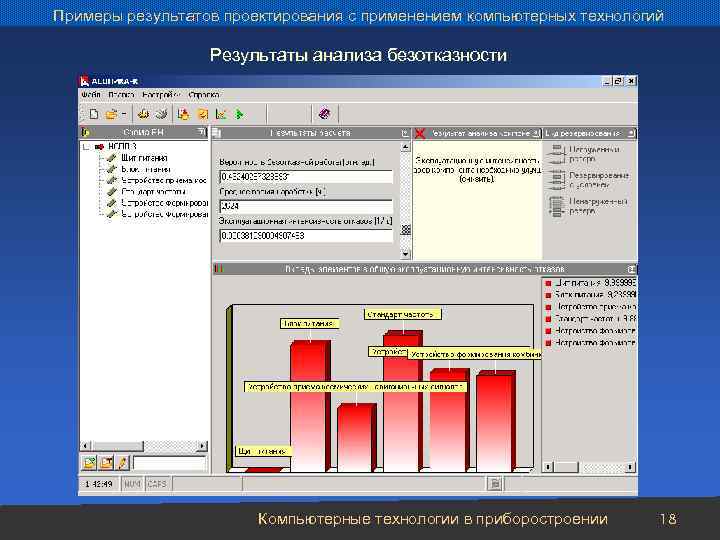Click icon on calculation results panel header

pos(217,133)
